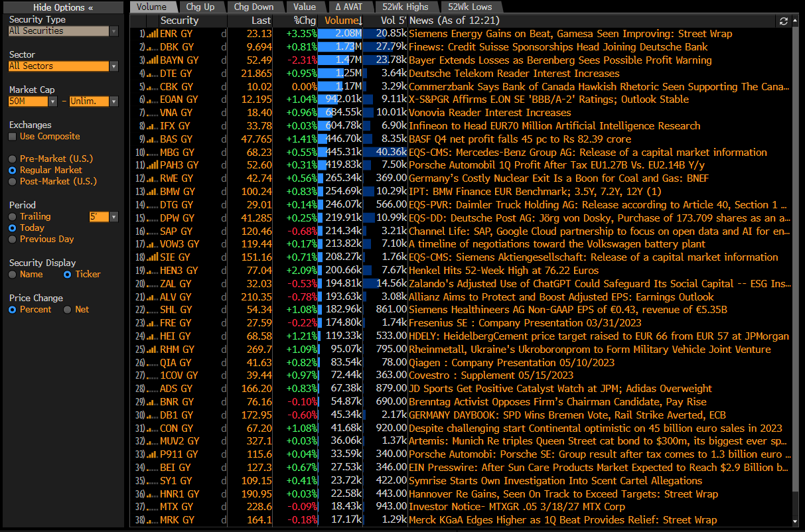Click the chart icon beside ALV GY
This screenshot has height=532, width=805.
click(152, 297)
